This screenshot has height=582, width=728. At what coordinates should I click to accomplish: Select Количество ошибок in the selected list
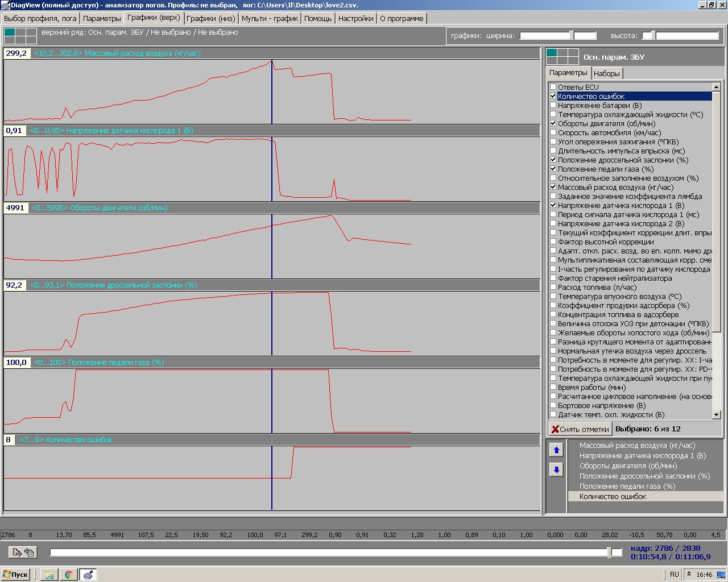click(613, 497)
